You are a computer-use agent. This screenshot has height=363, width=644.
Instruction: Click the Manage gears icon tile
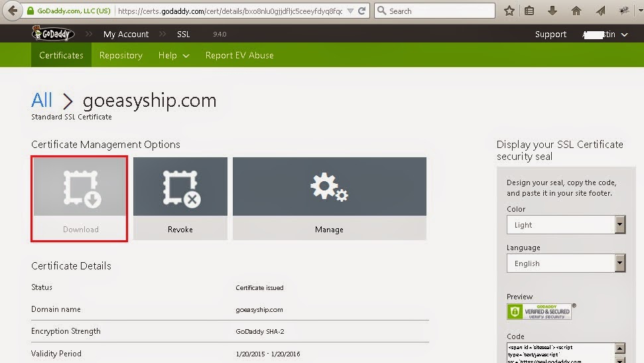click(x=330, y=186)
